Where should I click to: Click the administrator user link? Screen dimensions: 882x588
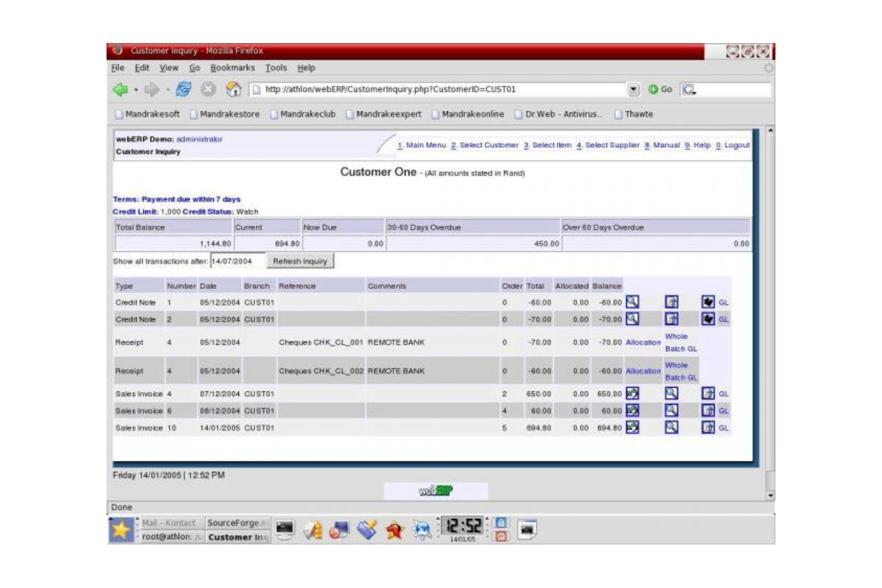pos(199,139)
